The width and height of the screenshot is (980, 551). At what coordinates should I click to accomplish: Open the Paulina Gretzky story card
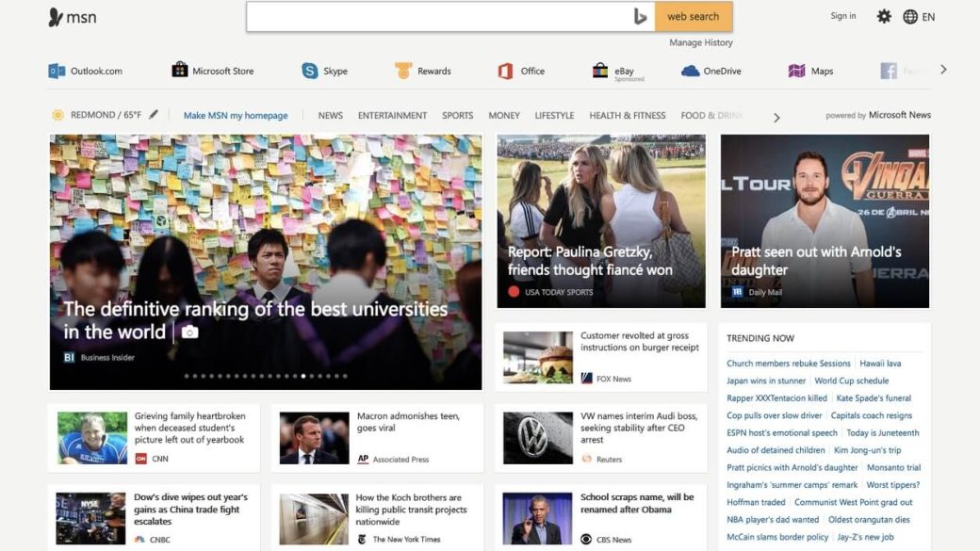(x=601, y=221)
